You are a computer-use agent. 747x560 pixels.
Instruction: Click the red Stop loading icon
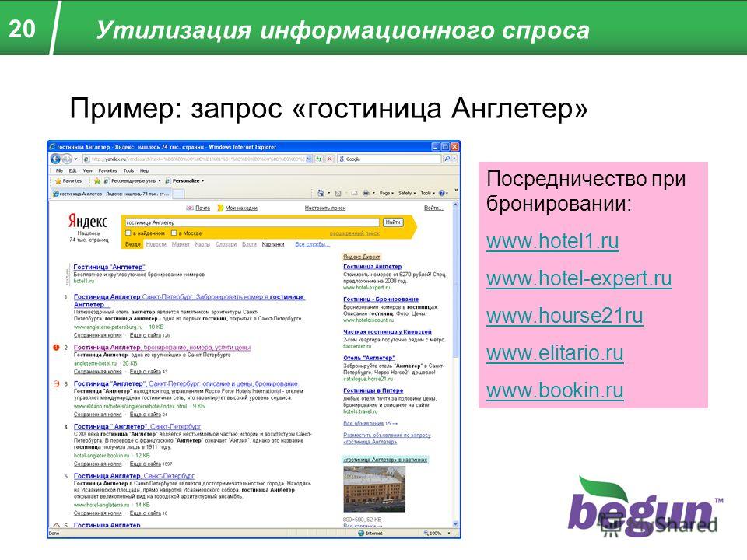329,159
